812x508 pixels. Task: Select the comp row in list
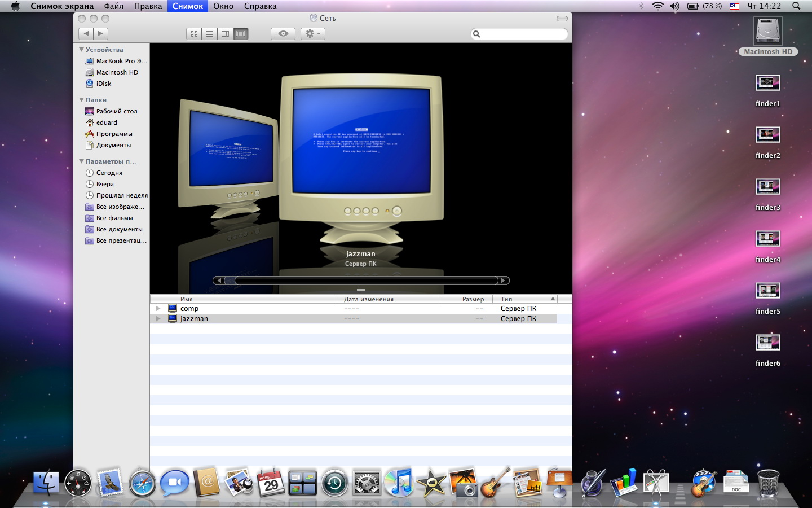[354, 309]
